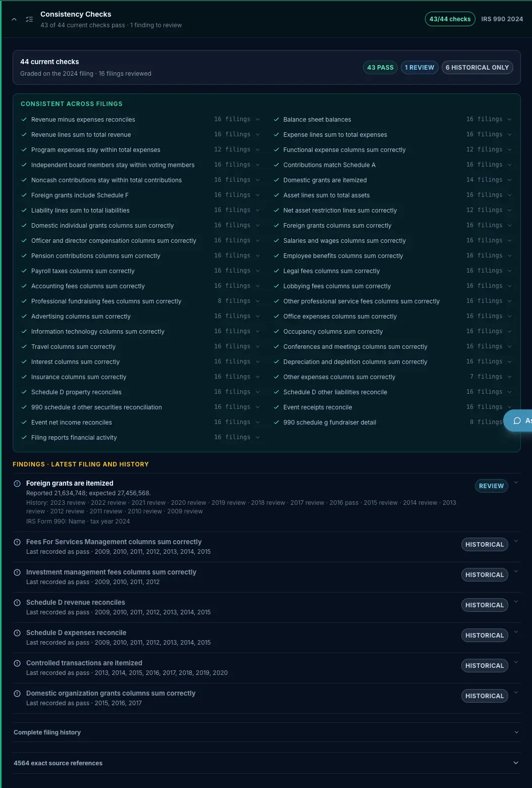Click '990 schedule d other securities reconciliation' row

(140, 407)
